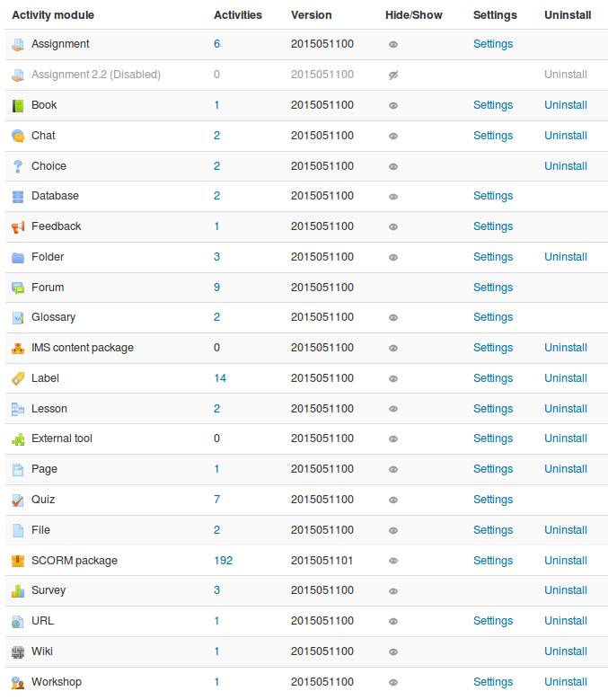Open Settings for the Forum module
The width and height of the screenshot is (608, 700).
coord(493,288)
